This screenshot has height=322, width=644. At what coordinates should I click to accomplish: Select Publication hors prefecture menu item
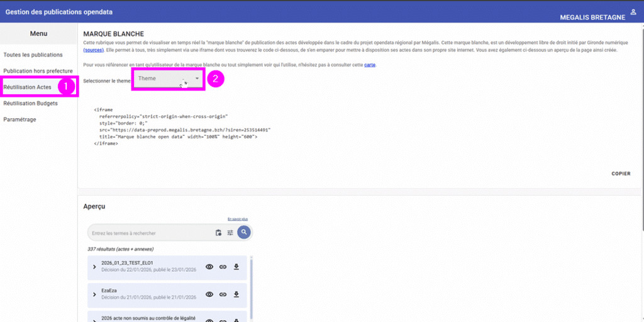[x=38, y=71]
